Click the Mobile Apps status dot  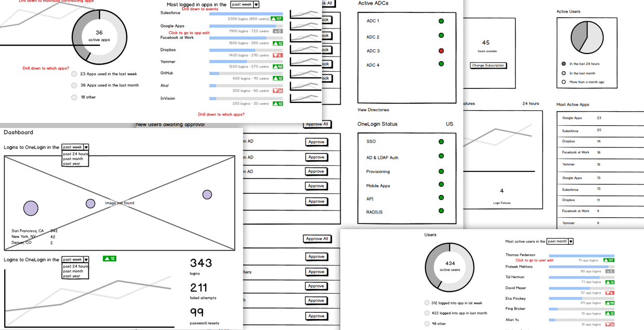pos(441,184)
